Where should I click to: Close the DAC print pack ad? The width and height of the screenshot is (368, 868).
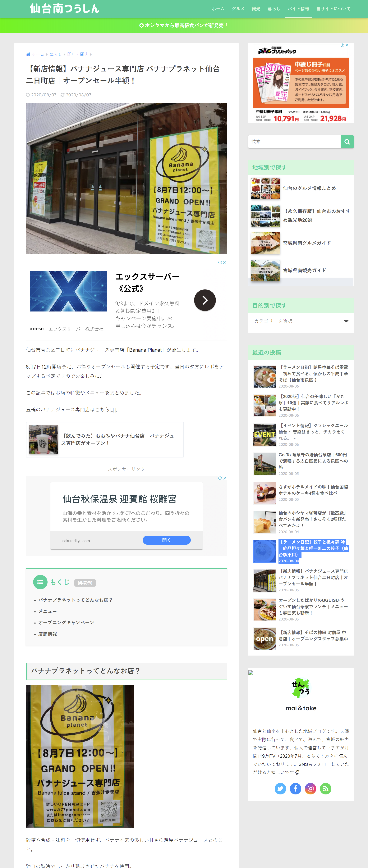(x=347, y=45)
